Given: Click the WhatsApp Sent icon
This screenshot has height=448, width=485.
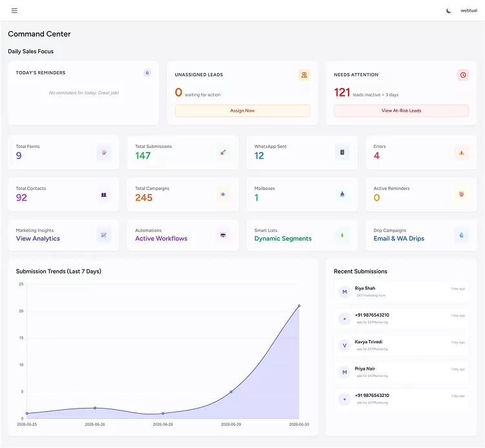Looking at the screenshot, I should (342, 153).
